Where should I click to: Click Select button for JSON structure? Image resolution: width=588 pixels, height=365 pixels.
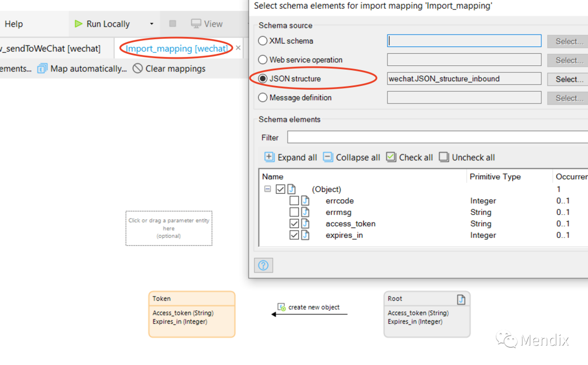(x=568, y=79)
